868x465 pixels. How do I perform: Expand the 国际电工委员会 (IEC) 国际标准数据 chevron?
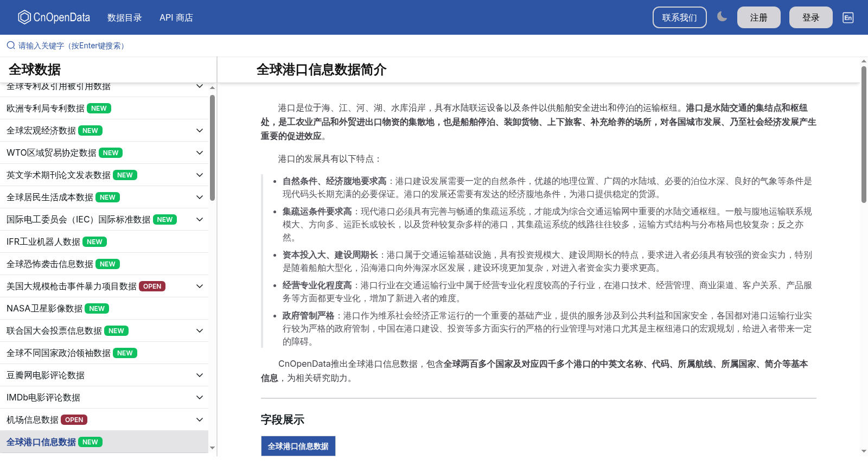pos(200,219)
